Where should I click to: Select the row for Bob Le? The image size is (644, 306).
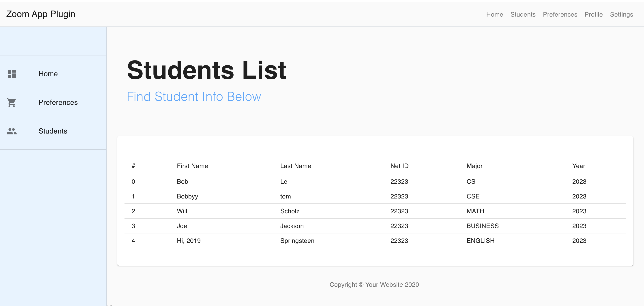click(375, 182)
